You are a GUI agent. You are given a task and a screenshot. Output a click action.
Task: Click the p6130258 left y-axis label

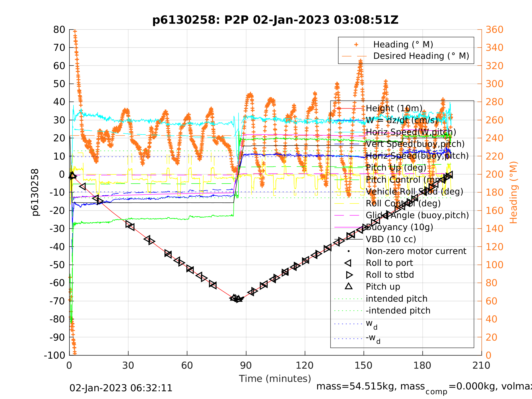click(35, 192)
